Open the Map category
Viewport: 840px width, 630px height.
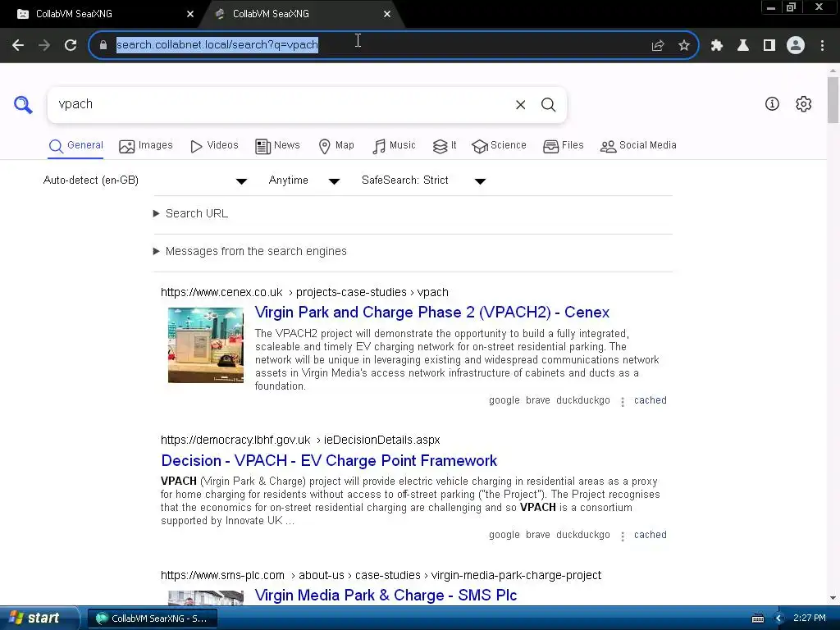[336, 145]
